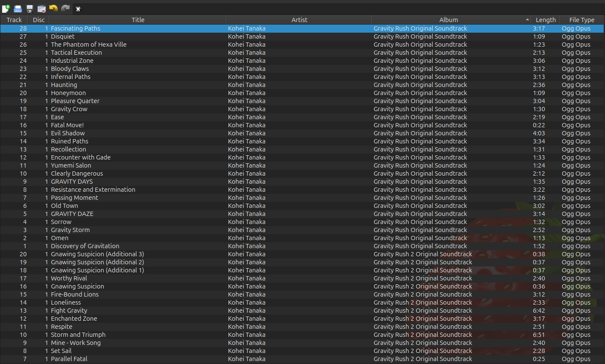Viewport: 605px width, 364px height.
Task: Select "Storm and Triumph" in playlist
Action: [78, 335]
